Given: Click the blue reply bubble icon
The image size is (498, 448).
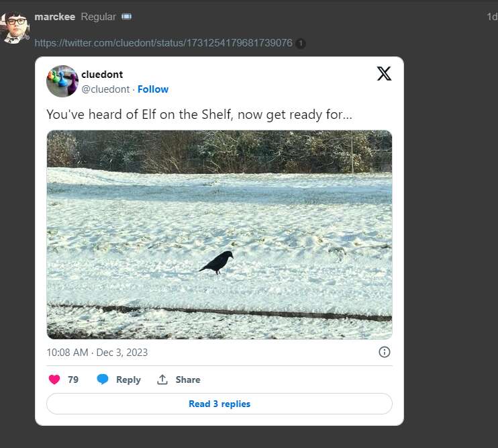Looking at the screenshot, I should point(103,379).
